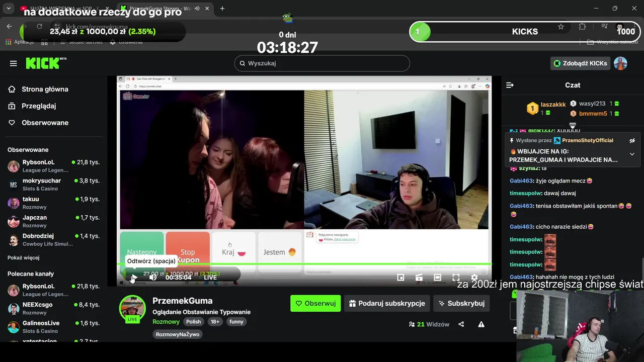Click the play button in player
The image size is (644, 362).
point(133,277)
